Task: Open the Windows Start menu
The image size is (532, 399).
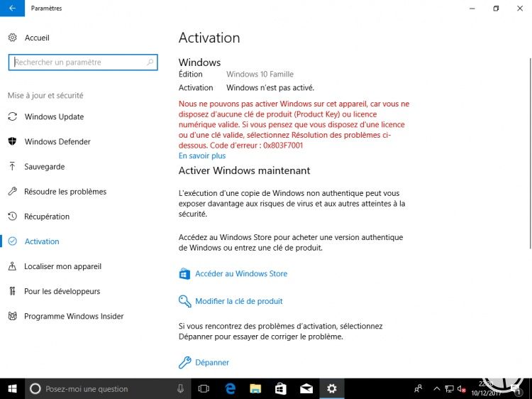Action: point(12,388)
